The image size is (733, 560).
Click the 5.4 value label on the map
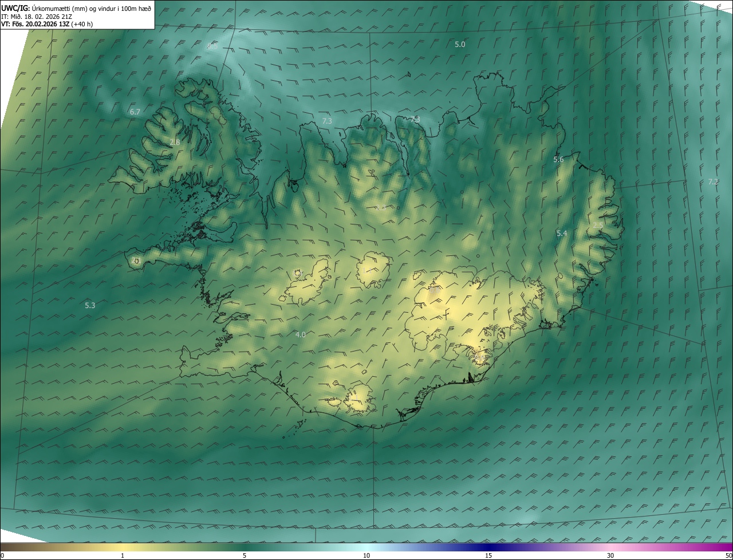562,233
